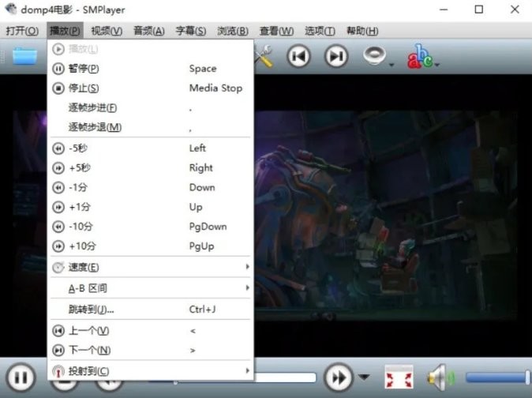Click the forward icon beside +5秒

[58, 168]
